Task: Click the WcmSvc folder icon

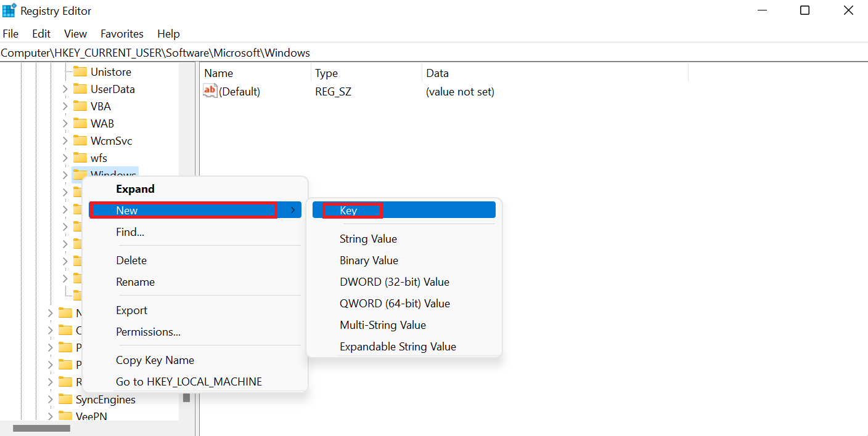Action: pos(80,140)
